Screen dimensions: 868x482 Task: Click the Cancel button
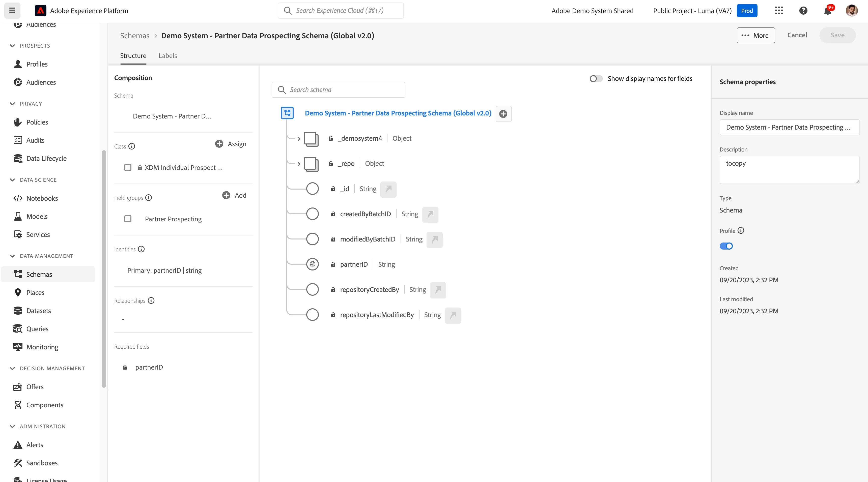797,35
